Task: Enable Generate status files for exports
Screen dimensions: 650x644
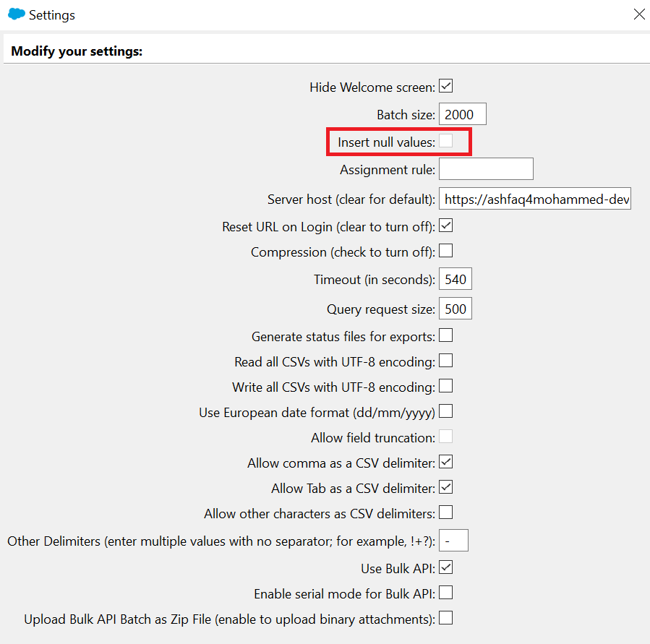Action: [445, 335]
